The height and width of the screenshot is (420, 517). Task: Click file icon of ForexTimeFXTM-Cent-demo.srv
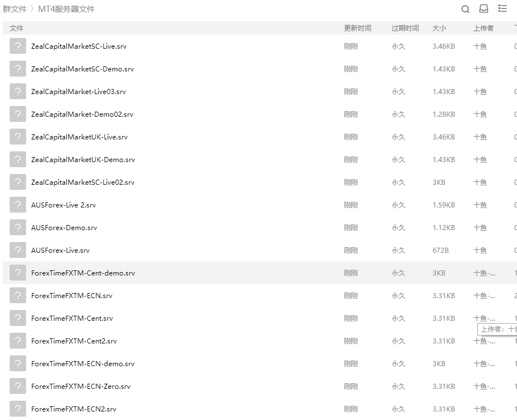pos(18,273)
